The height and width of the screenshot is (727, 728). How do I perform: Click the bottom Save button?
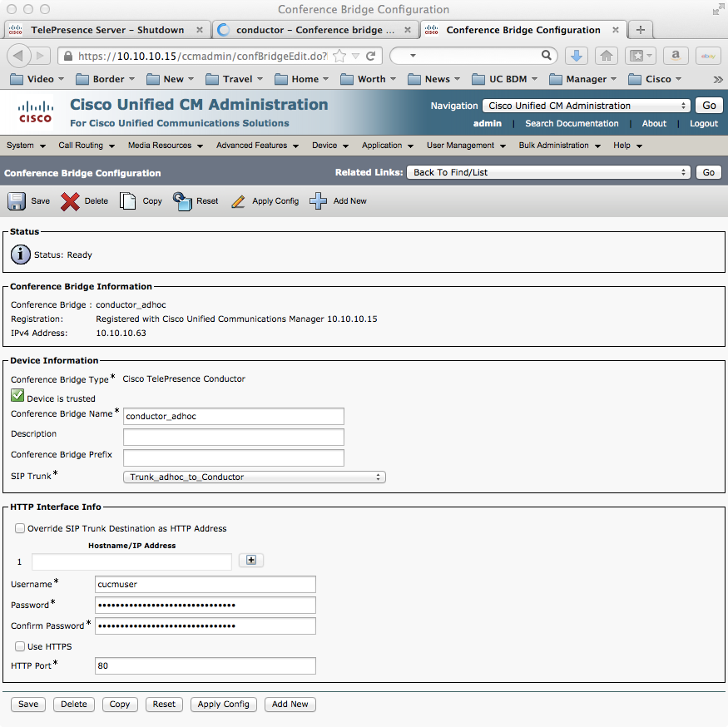tap(28, 704)
